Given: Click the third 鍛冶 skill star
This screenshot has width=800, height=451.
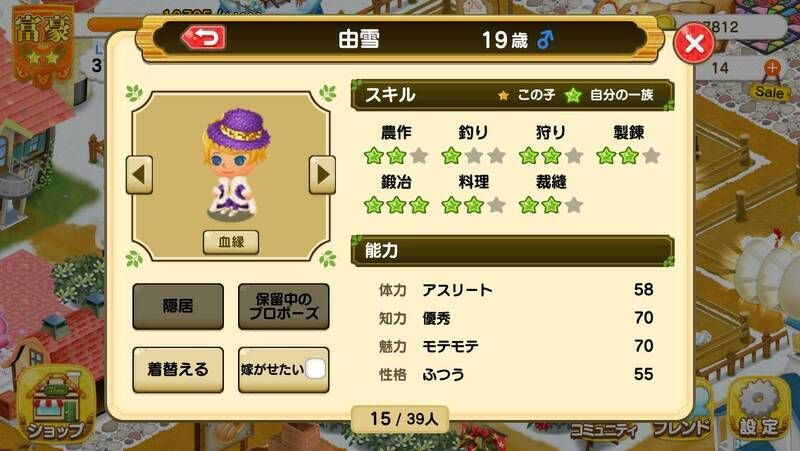Looking at the screenshot, I should [419, 205].
